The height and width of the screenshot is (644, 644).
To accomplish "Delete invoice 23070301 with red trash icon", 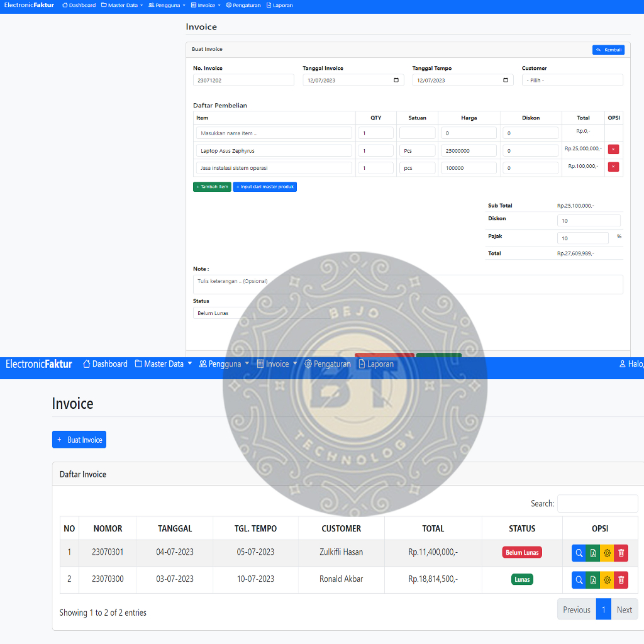I will tap(621, 553).
